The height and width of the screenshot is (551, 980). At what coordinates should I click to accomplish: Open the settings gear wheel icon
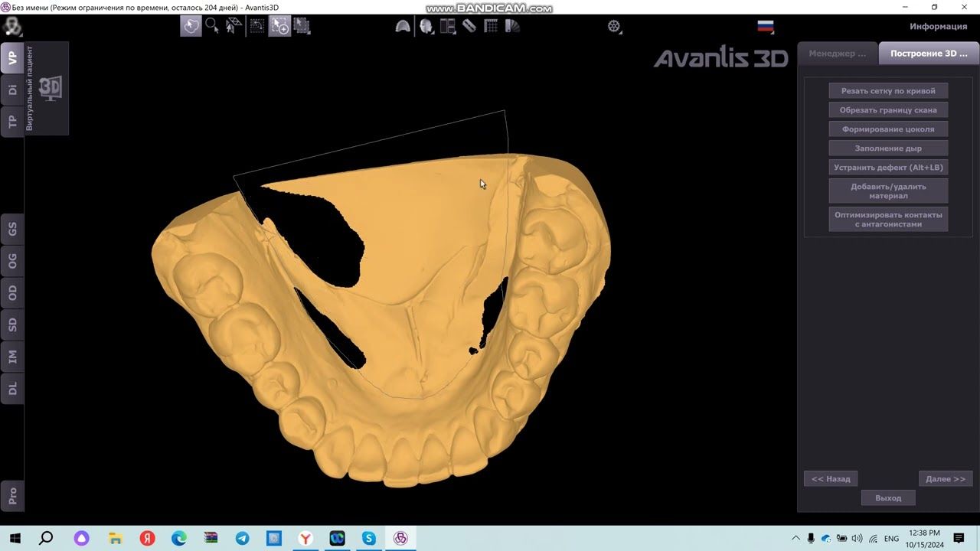coord(614,26)
